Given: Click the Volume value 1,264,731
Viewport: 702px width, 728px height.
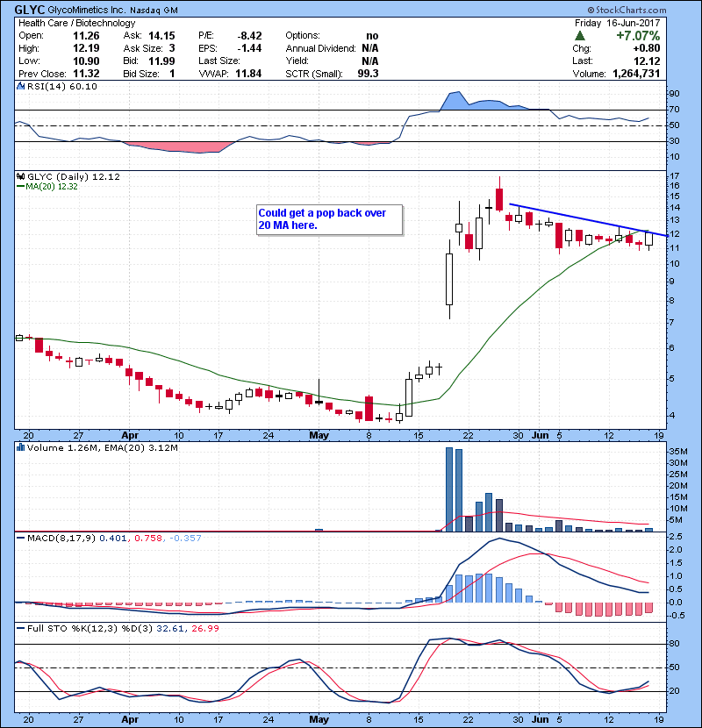Looking at the screenshot, I should pos(636,74).
